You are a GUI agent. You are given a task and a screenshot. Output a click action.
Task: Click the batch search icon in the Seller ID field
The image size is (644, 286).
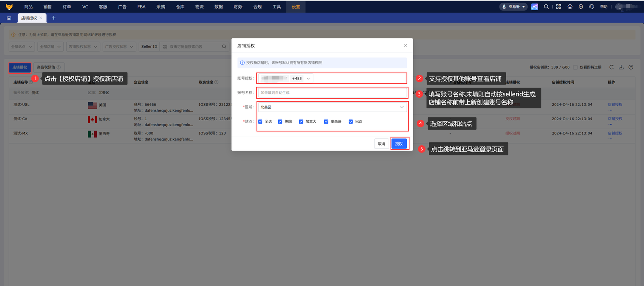[165, 47]
